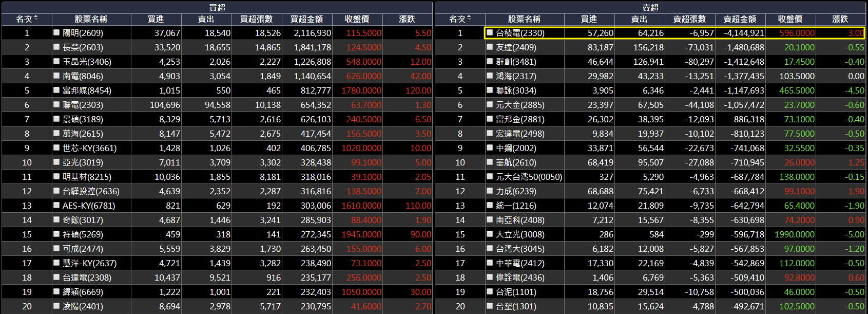The width and height of the screenshot is (868, 314).
Task: Click 股票名稱 header in 賣超 table
Action: tap(524, 19)
